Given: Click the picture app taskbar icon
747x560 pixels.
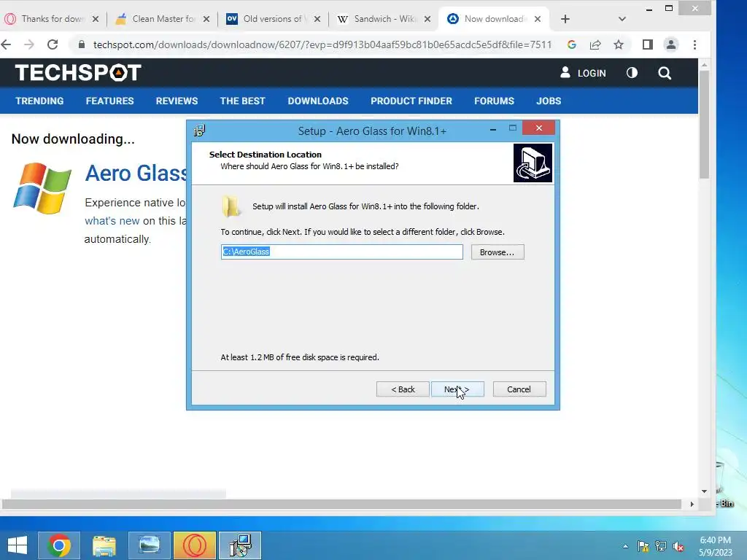Looking at the screenshot, I should [149, 545].
